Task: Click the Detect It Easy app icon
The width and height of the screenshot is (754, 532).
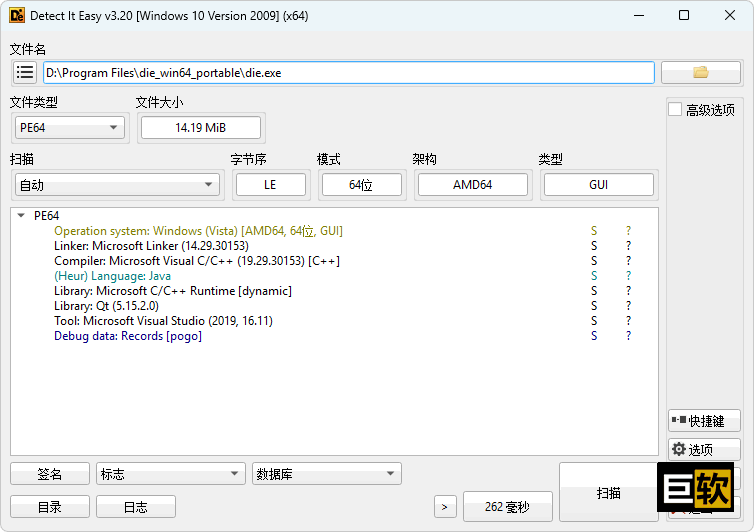Action: tap(17, 15)
